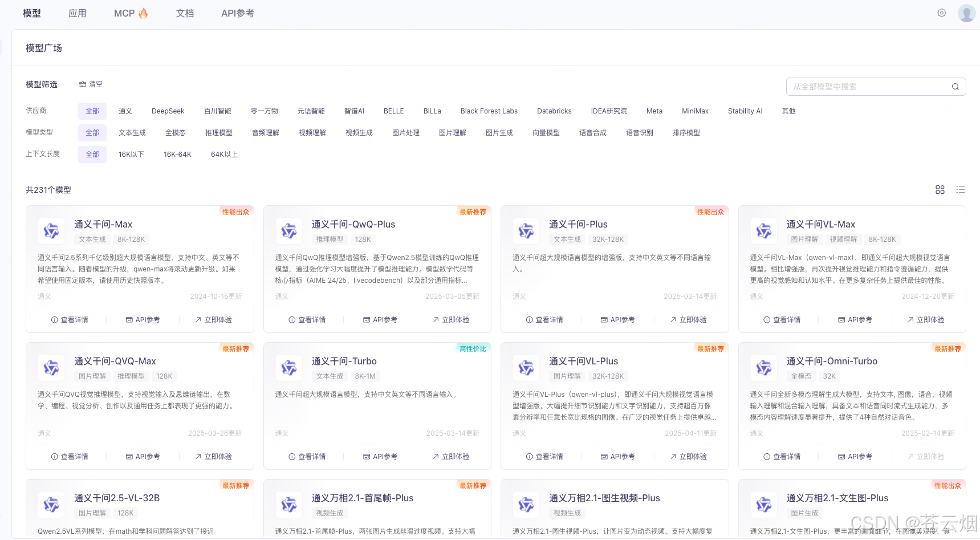This screenshot has width=980, height=540.
Task: Open the API参考 top navigation tab
Action: [x=238, y=13]
